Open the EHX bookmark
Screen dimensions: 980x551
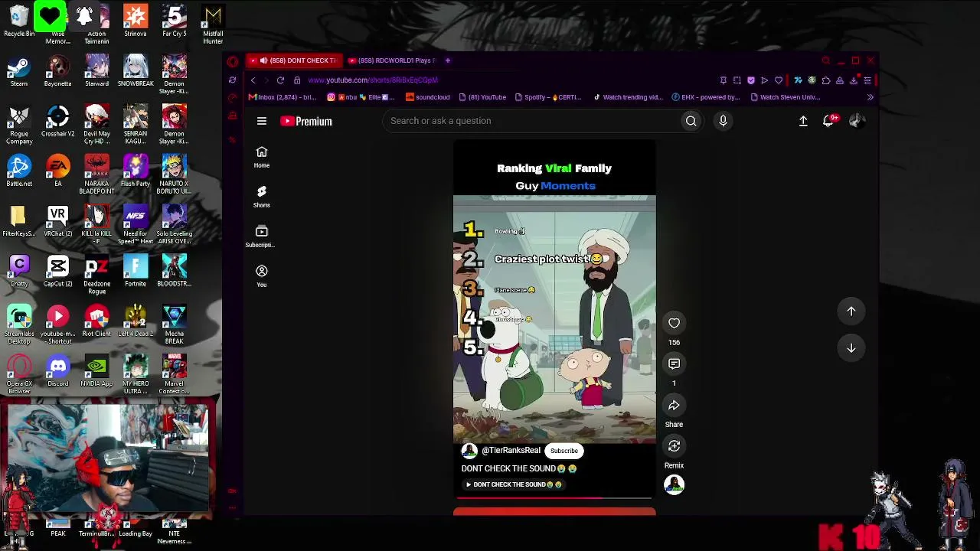(705, 97)
